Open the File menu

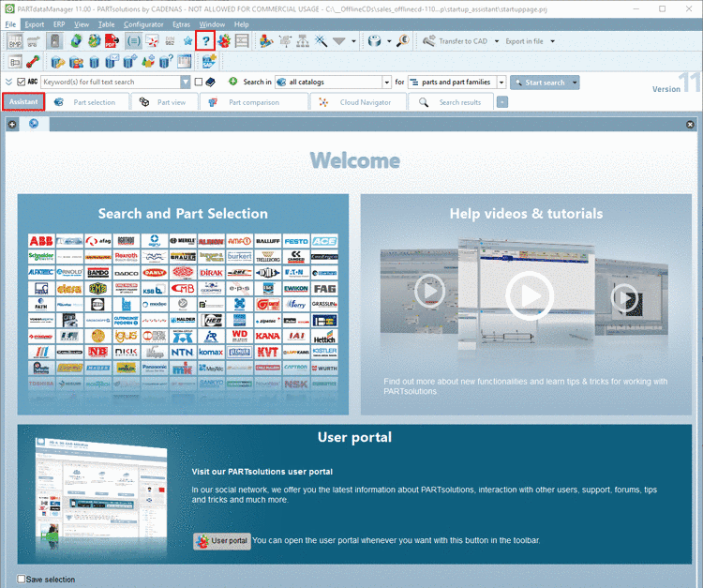point(10,24)
